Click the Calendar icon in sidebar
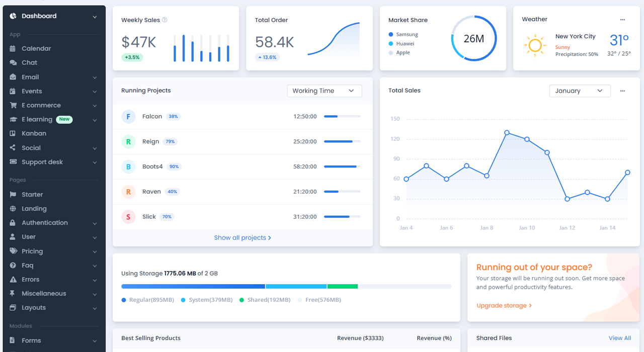Image resolution: width=644 pixels, height=352 pixels. tap(13, 49)
